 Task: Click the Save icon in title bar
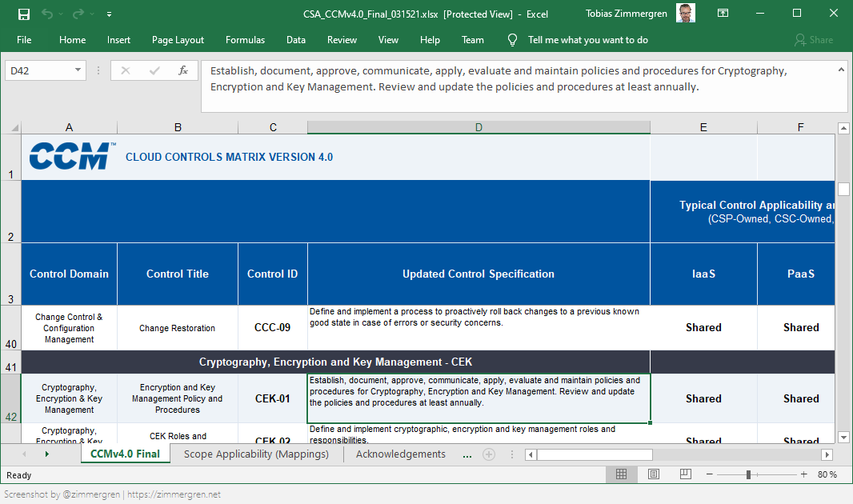click(x=23, y=14)
